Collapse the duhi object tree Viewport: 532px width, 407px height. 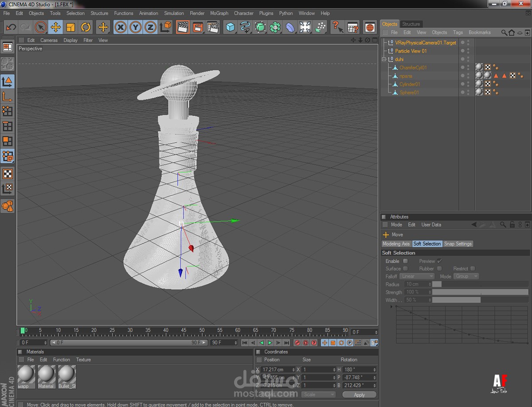(x=385, y=59)
